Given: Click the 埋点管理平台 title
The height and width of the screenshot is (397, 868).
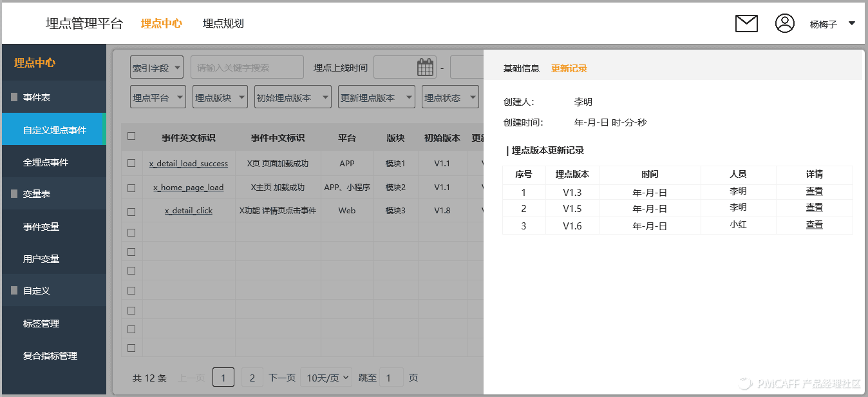Looking at the screenshot, I should pos(84,24).
